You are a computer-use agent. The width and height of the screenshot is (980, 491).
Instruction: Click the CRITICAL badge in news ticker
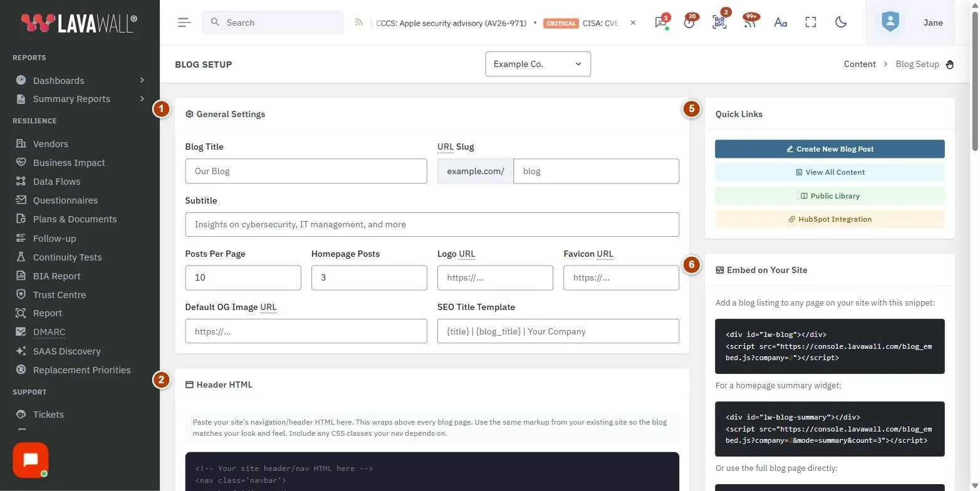point(561,23)
